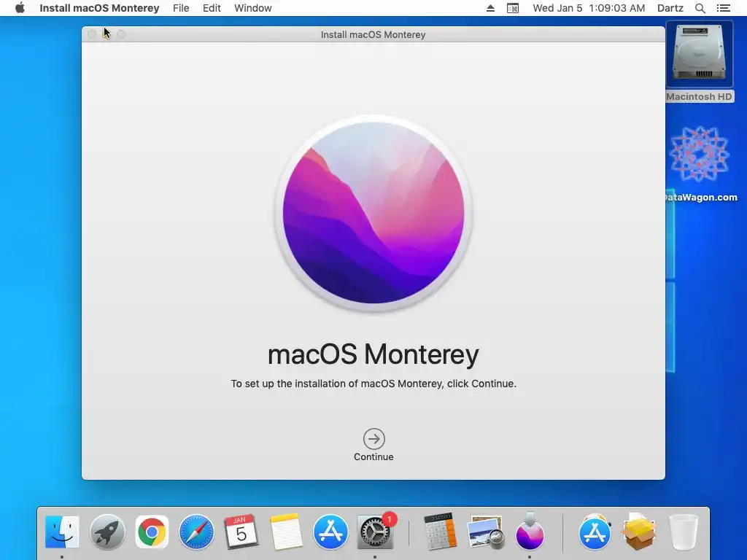Open the File menu

click(181, 8)
